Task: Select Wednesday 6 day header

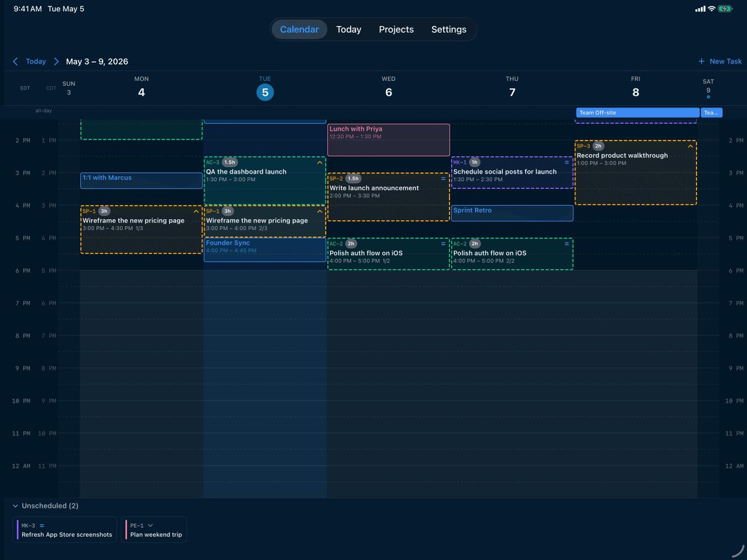Action: click(388, 88)
